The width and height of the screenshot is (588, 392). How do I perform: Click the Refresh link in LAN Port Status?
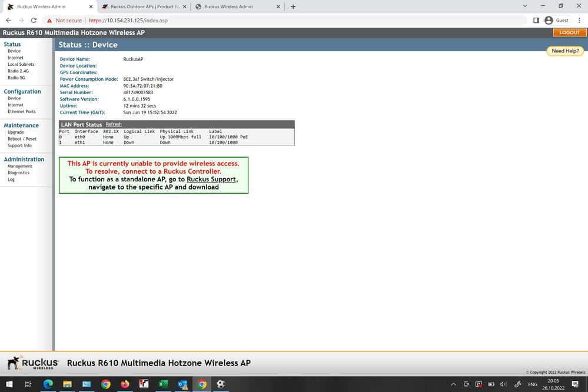point(114,125)
